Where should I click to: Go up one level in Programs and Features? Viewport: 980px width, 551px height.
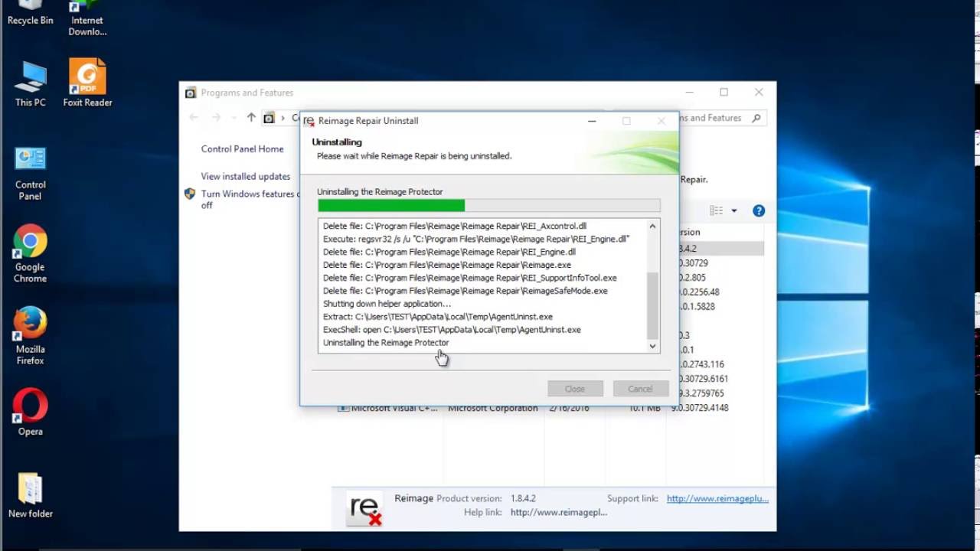tap(251, 118)
